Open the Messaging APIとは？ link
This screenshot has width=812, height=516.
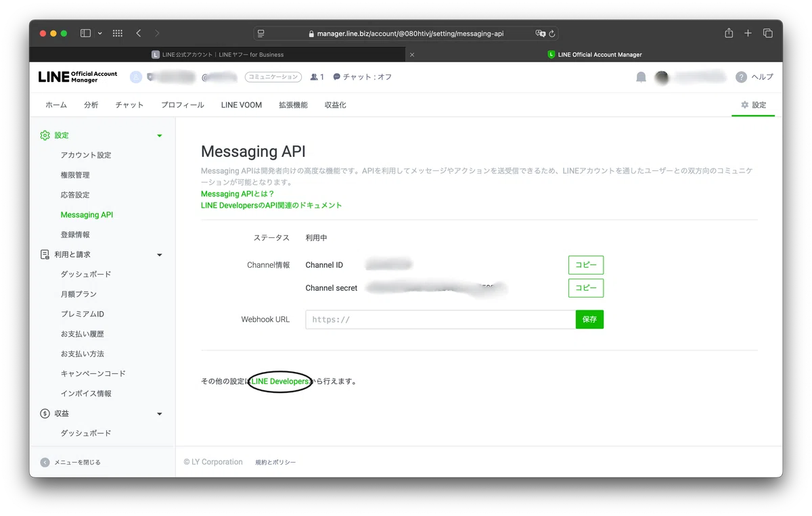point(238,194)
